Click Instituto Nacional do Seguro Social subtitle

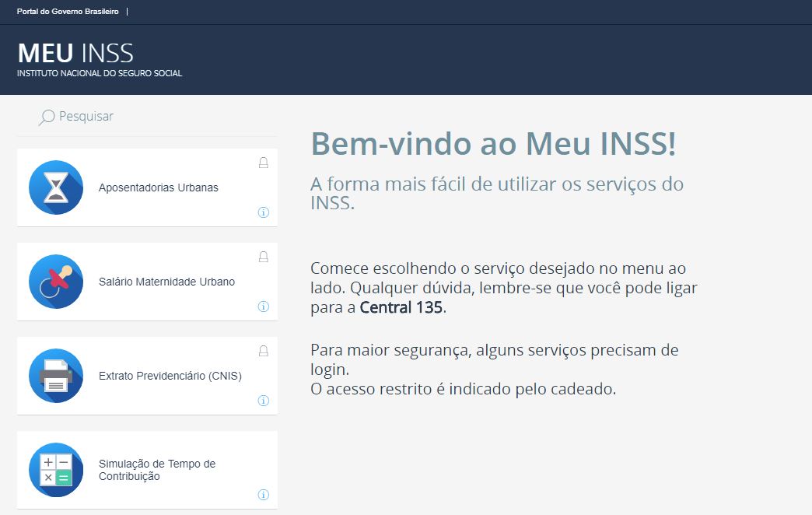(100, 74)
